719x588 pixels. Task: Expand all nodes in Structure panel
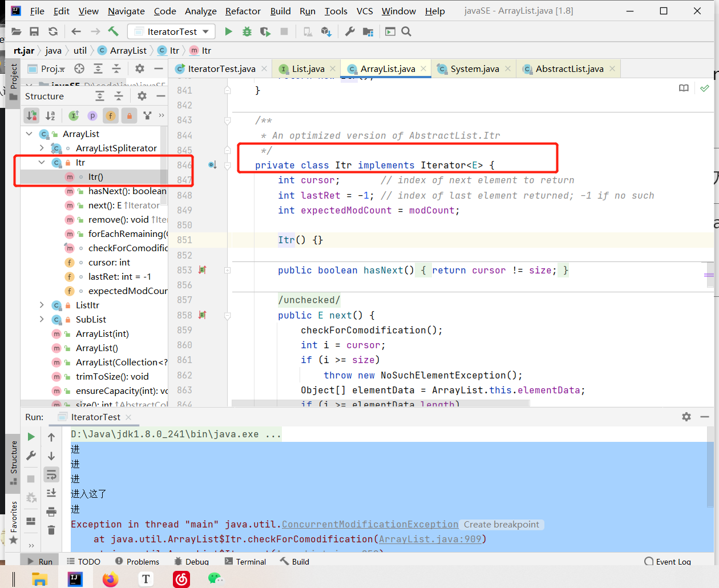[x=100, y=96]
